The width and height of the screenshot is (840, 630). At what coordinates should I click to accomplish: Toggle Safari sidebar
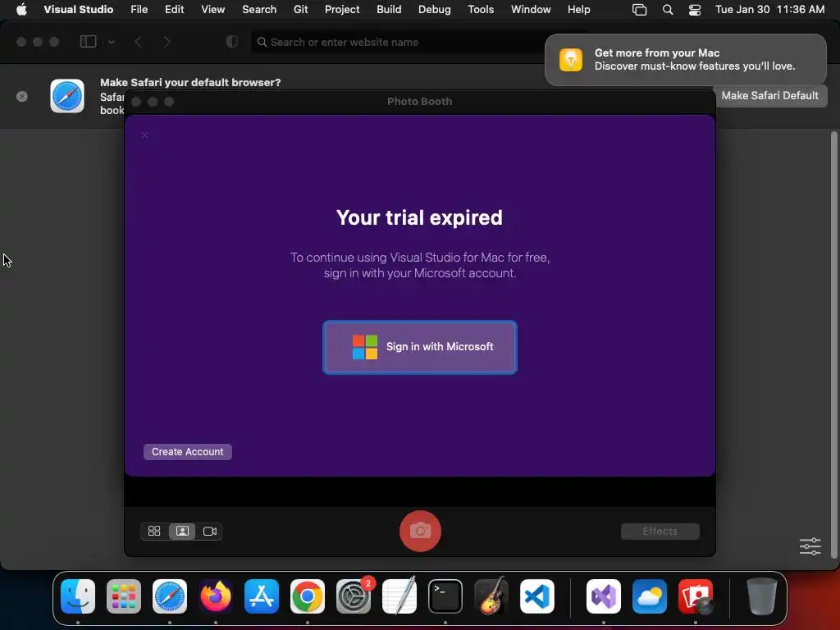point(88,42)
